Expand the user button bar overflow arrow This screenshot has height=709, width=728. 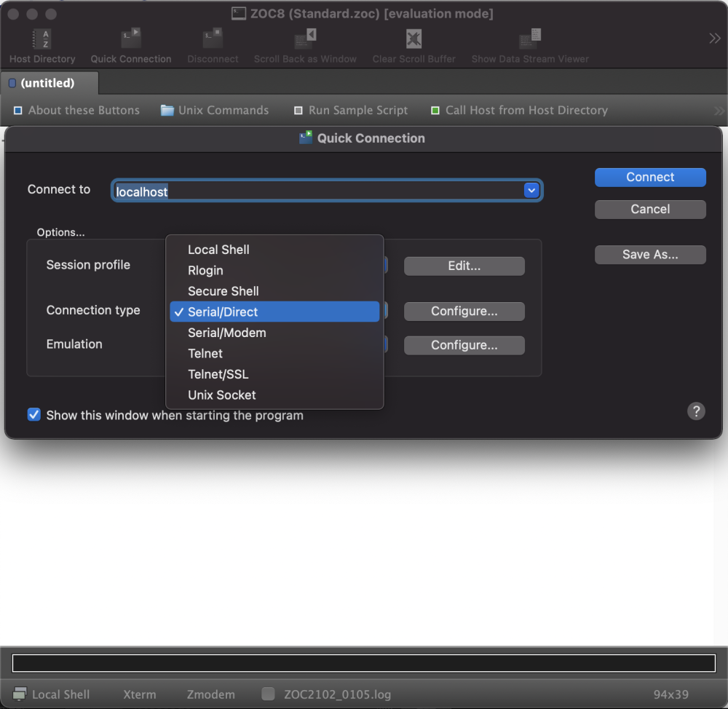pyautogui.click(x=719, y=111)
